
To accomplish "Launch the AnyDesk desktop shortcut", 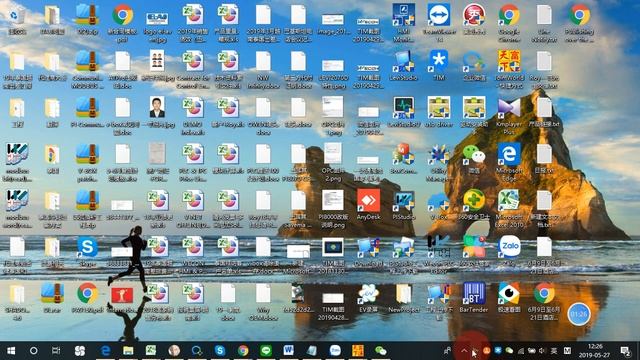I will [369, 201].
